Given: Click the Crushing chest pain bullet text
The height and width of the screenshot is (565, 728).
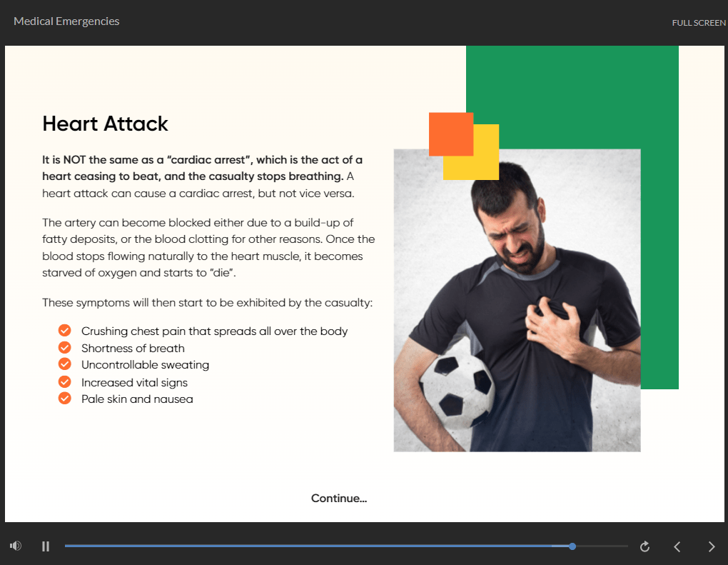Looking at the screenshot, I should point(215,331).
